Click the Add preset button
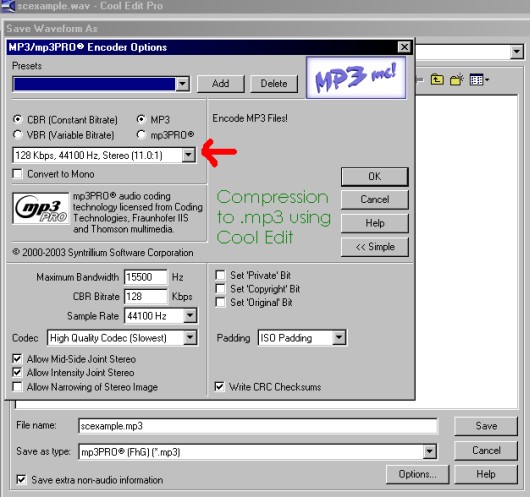 click(x=220, y=84)
